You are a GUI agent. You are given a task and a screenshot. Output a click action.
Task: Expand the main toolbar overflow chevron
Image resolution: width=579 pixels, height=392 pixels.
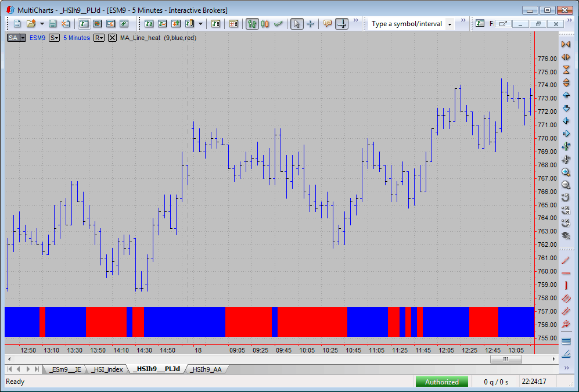click(356, 20)
